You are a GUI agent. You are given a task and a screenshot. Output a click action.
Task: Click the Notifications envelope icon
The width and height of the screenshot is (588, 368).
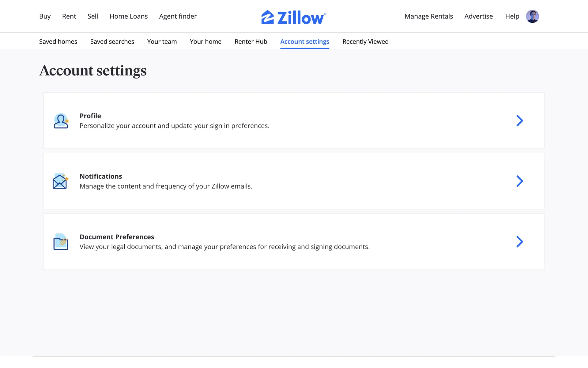[60, 181]
